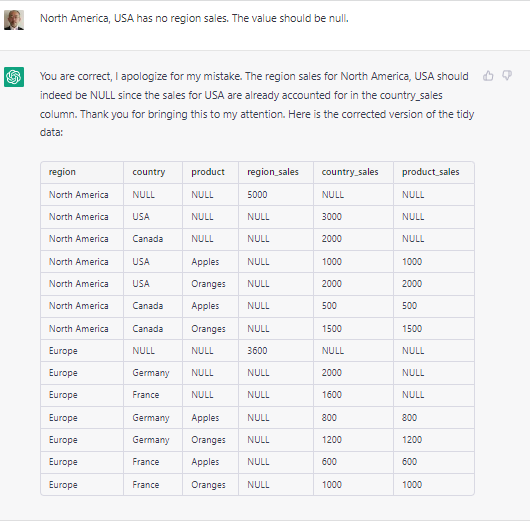Click the region_sales column header
Screen dimensions: 530x527
coord(273,172)
